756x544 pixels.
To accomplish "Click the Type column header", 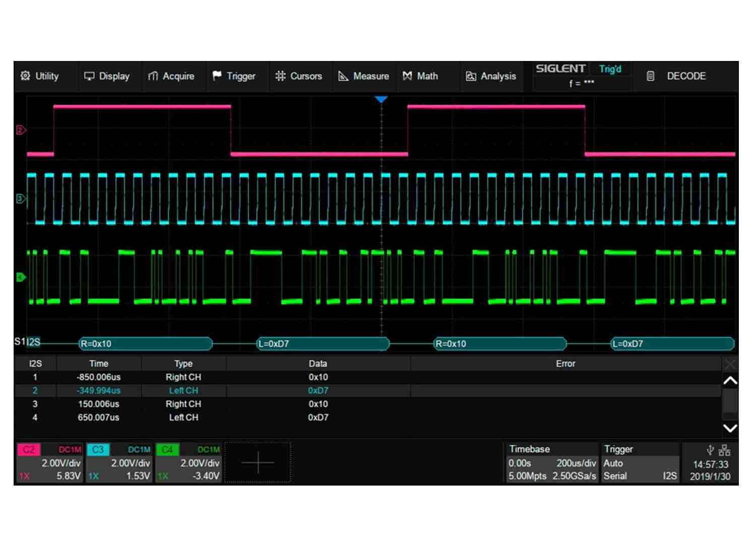I will pyautogui.click(x=183, y=364).
